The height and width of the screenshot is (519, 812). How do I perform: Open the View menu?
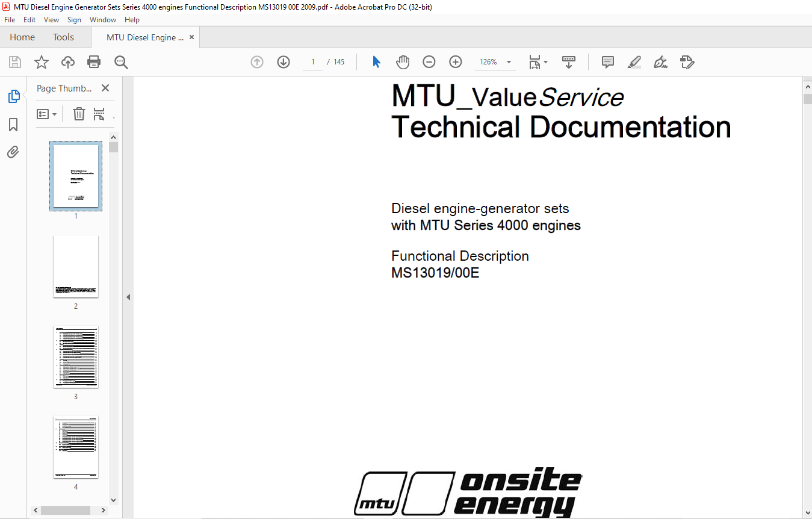point(52,20)
